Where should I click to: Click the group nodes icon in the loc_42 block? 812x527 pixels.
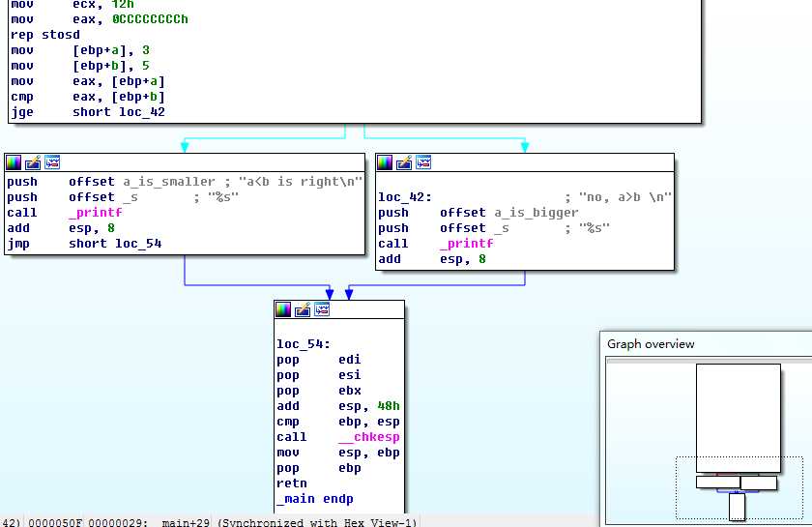point(423,162)
